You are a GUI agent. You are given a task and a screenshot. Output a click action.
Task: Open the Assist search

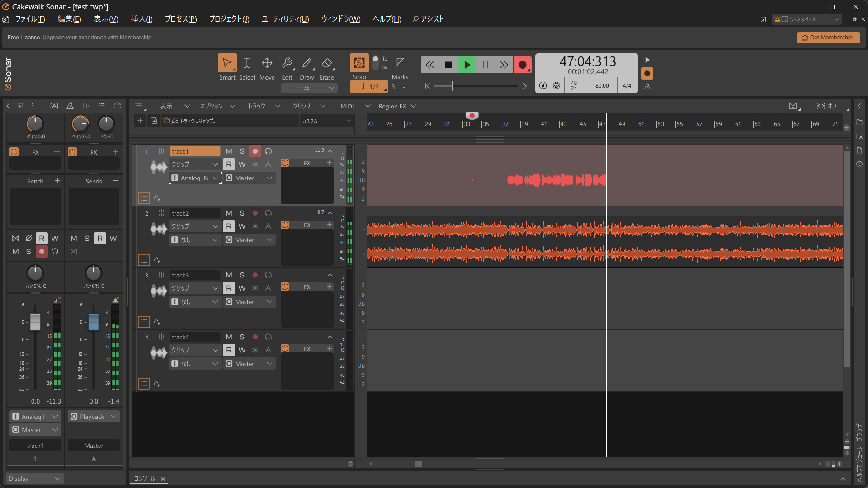(428, 19)
